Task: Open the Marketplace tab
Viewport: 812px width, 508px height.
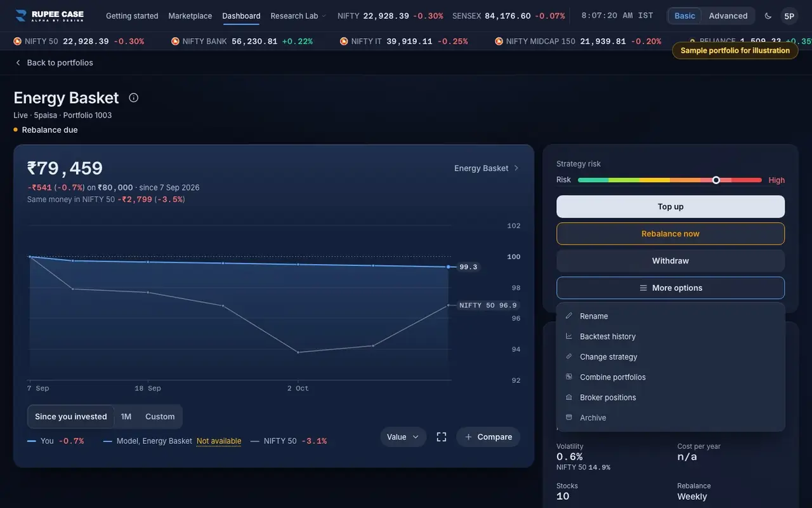Action: [190, 16]
